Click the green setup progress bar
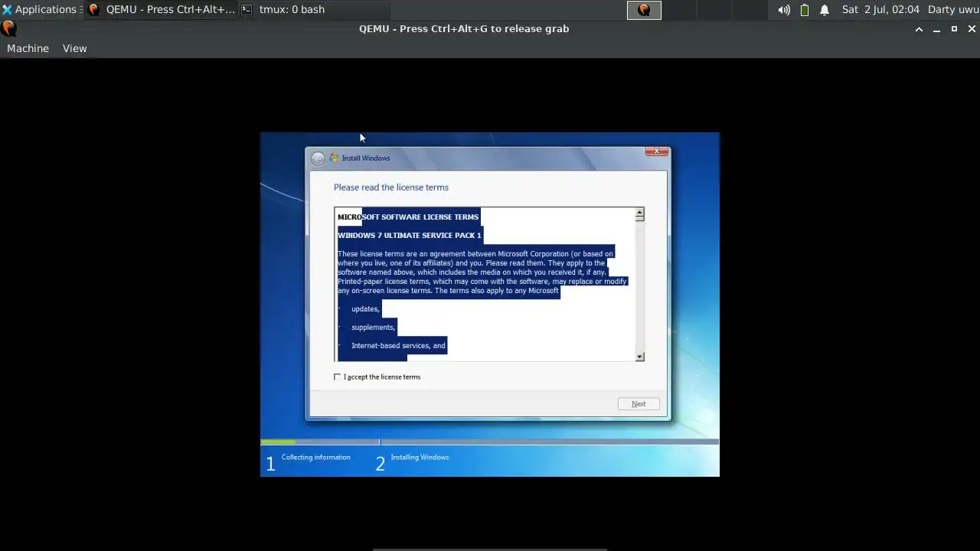 pos(278,442)
